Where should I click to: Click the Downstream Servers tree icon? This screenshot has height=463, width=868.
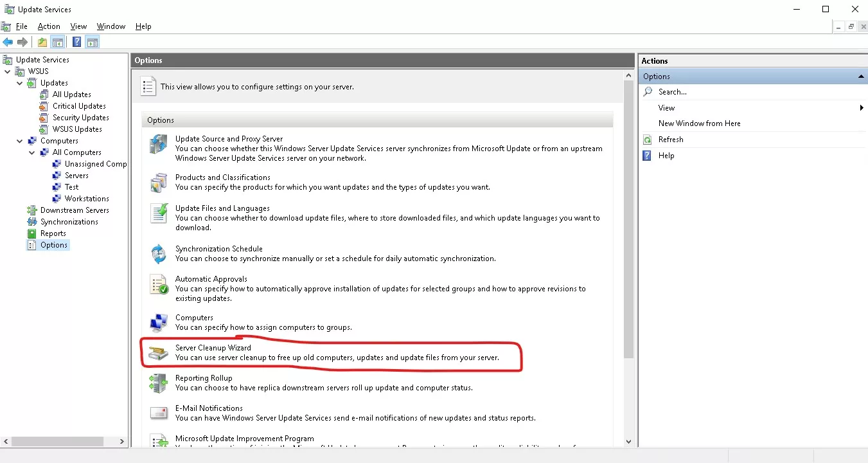tap(32, 210)
